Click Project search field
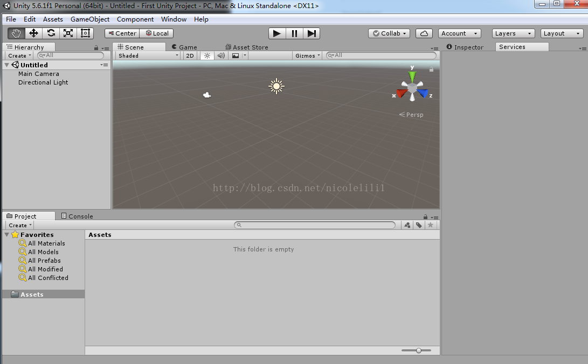The width and height of the screenshot is (588, 364). (315, 225)
